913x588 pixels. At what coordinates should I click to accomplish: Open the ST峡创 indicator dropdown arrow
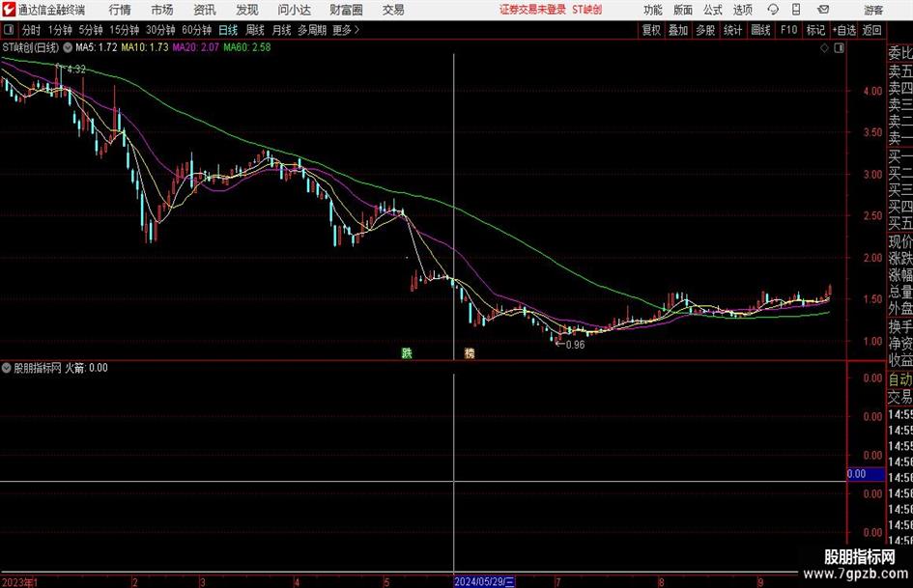[x=68, y=47]
